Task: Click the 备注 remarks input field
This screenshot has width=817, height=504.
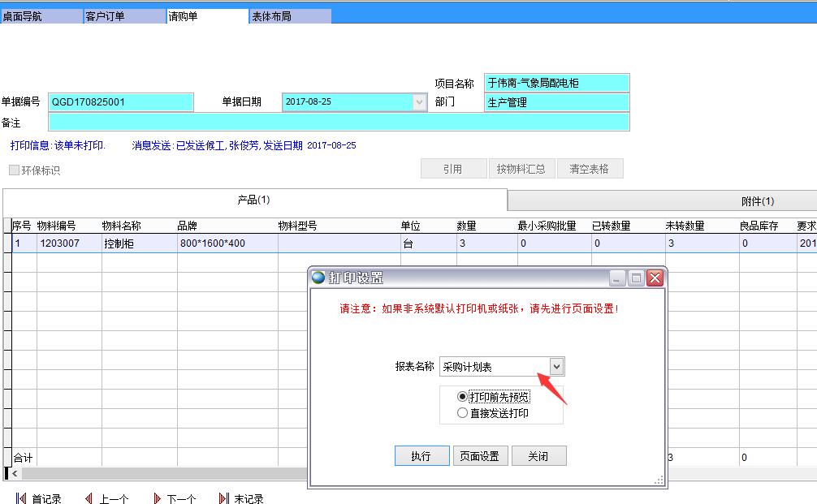Action: point(339,123)
